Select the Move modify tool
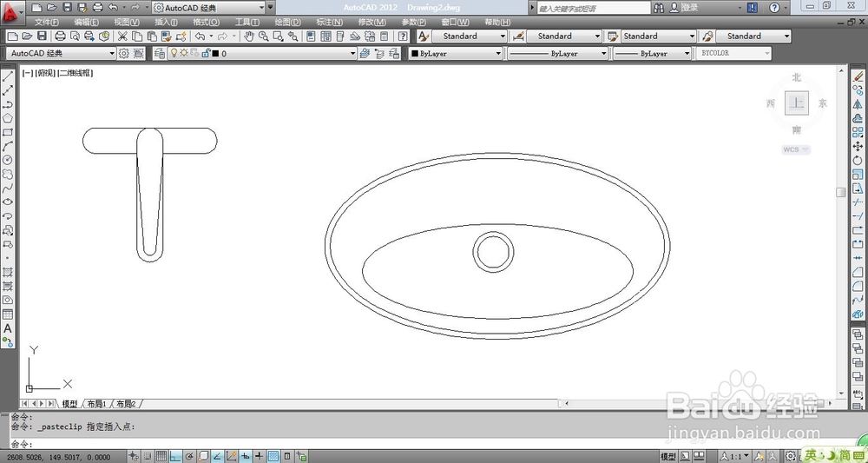 (x=858, y=146)
